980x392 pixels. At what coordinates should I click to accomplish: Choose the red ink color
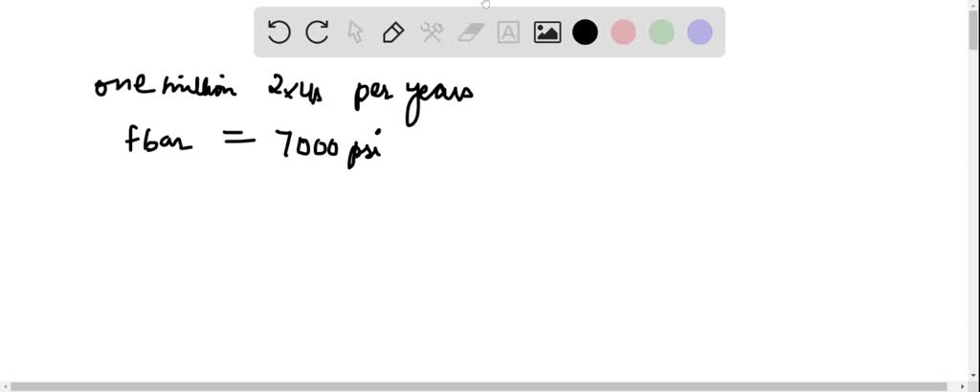(x=623, y=33)
